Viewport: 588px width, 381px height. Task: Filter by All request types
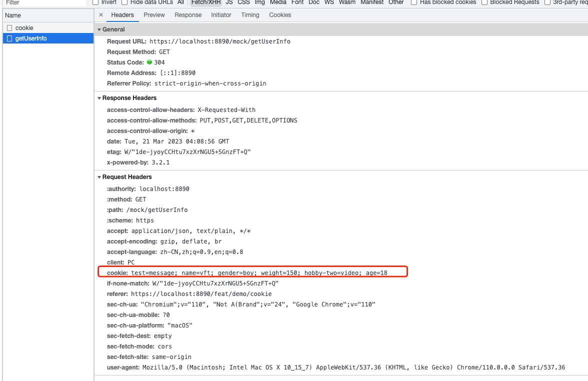(x=181, y=2)
